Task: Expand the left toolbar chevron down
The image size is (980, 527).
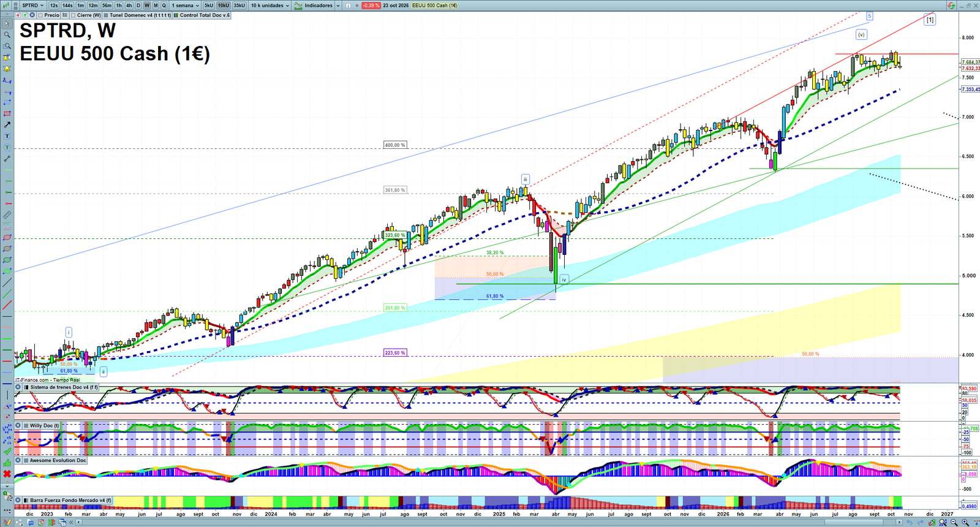Action: pos(7,486)
